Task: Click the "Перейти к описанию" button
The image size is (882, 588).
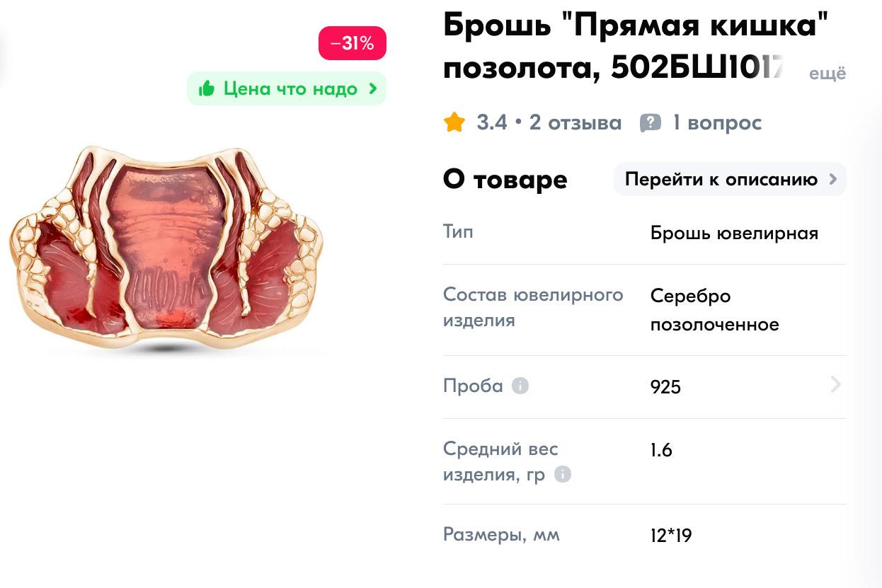Action: pos(730,179)
